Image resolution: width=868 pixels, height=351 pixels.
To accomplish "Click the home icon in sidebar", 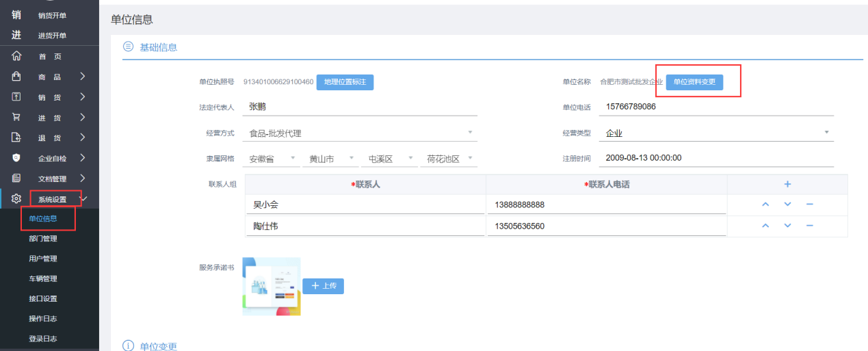I will pyautogui.click(x=16, y=56).
